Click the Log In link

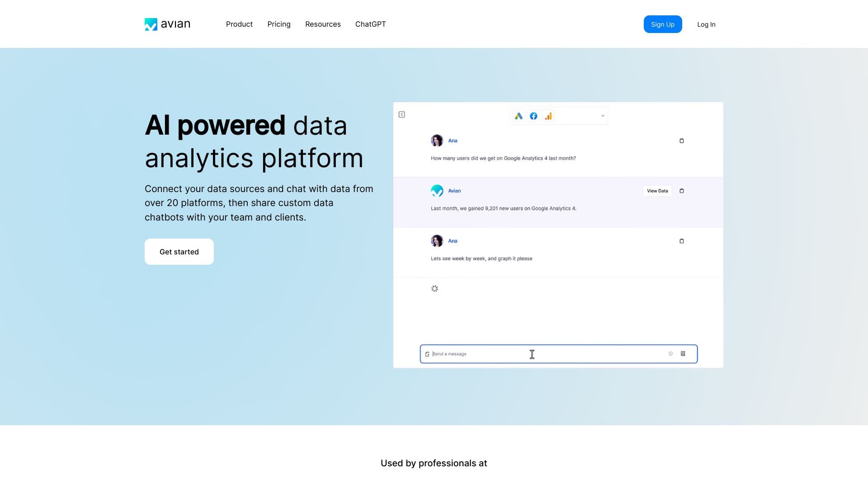tap(706, 24)
